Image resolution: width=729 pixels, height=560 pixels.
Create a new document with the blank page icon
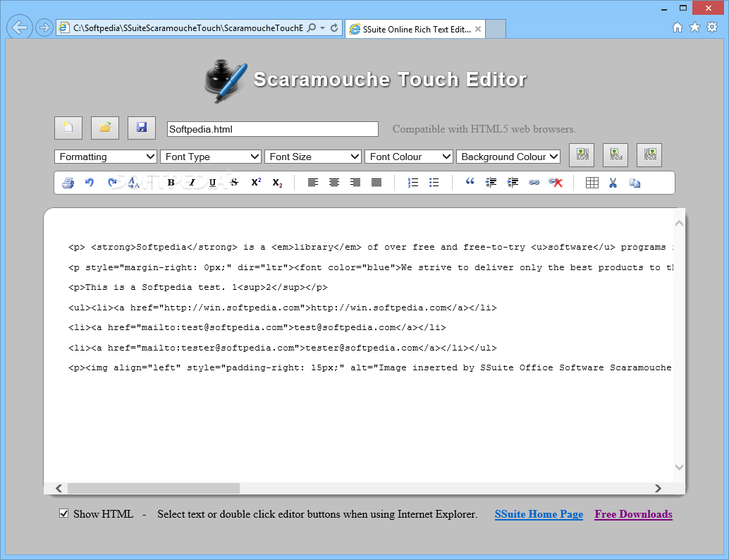click(x=68, y=128)
